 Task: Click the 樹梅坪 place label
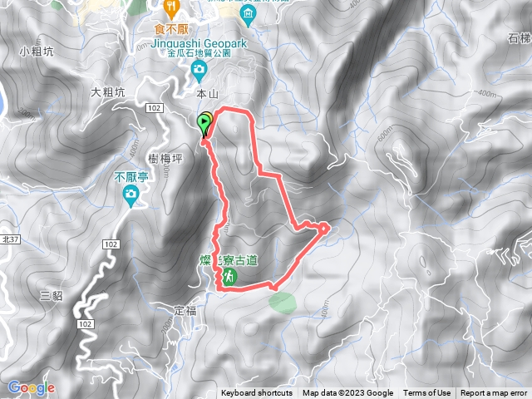[x=165, y=159]
